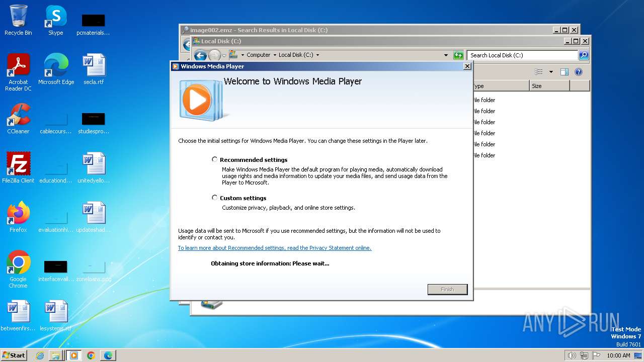
Task: Open betweenfirs... document on desktop
Action: tap(18, 316)
